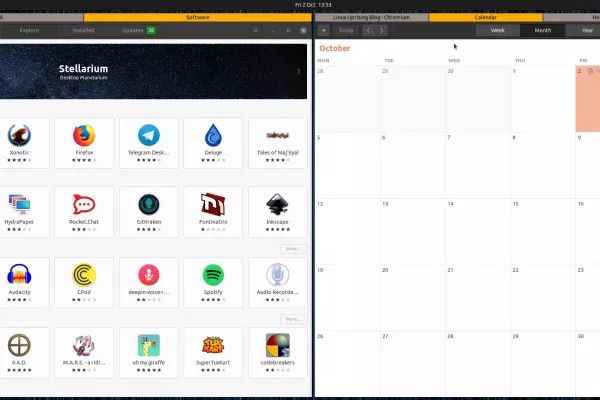The width and height of the screenshot is (600, 400).
Task: Open the Telegram Desktop app tile
Action: coord(148,143)
